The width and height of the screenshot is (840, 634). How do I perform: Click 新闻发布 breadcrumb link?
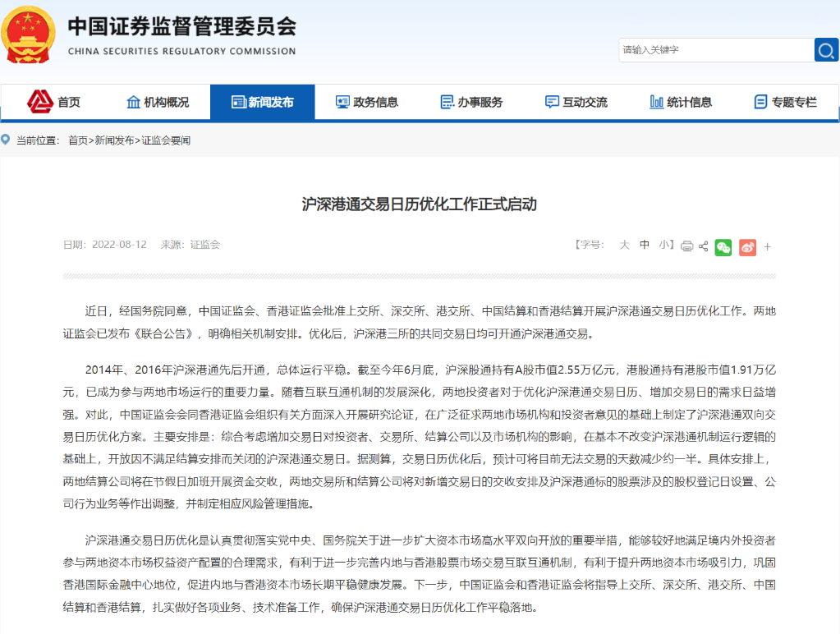(115, 140)
